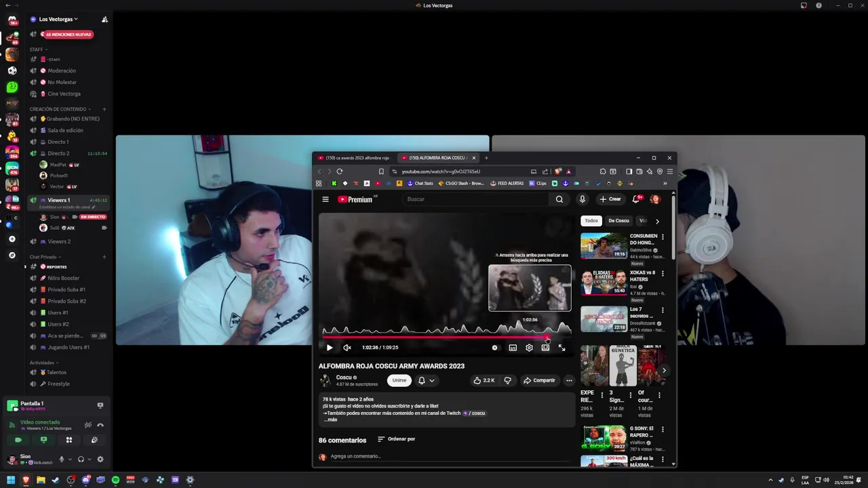Dislike the Coscu video
The height and width of the screenshot is (488, 868).
coord(507,380)
